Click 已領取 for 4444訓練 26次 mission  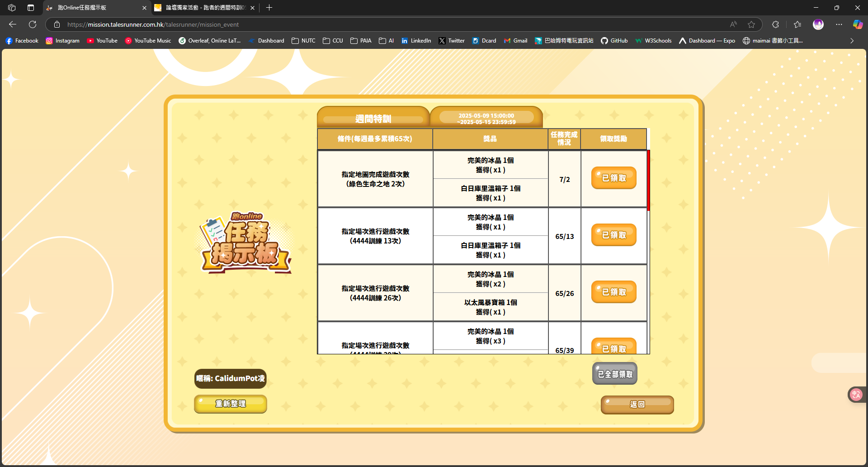click(614, 292)
